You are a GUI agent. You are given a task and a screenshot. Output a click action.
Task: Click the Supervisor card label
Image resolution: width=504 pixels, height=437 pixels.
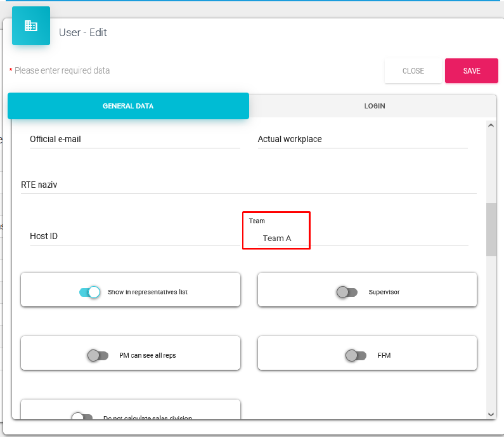[x=384, y=292]
